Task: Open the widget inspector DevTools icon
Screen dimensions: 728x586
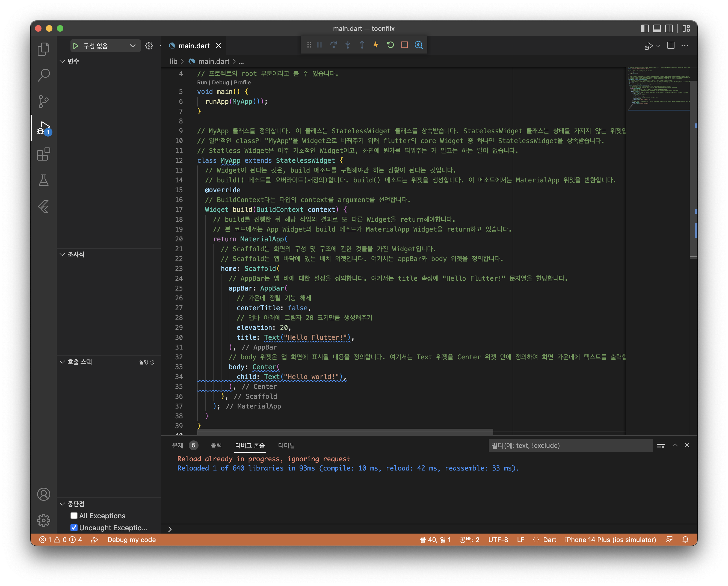Action: click(419, 45)
